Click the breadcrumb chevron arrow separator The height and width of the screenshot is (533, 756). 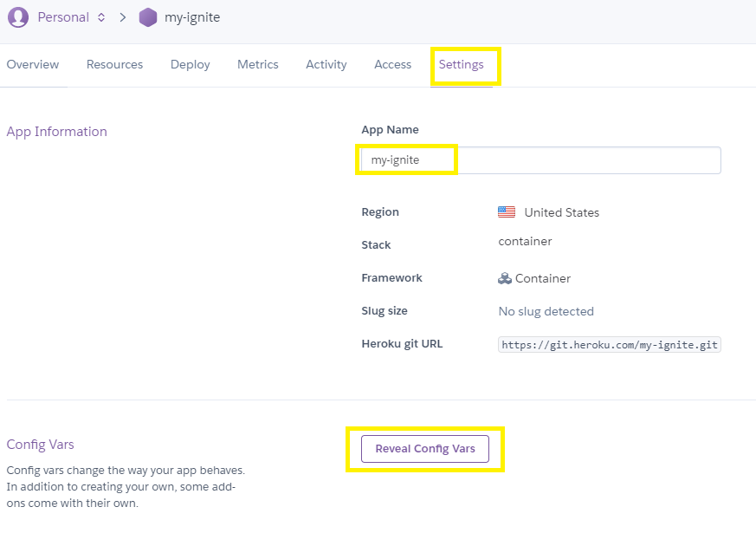click(122, 17)
